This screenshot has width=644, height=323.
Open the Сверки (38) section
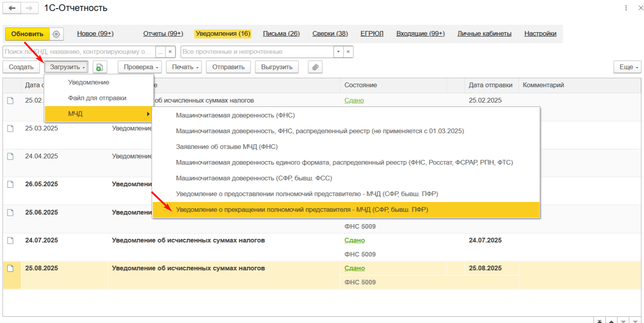point(330,34)
